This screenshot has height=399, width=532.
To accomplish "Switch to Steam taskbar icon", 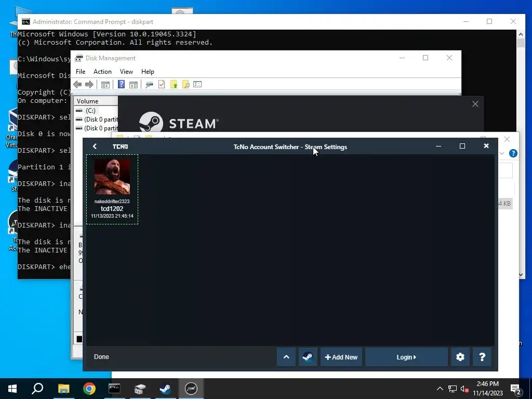I will pyautogui.click(x=165, y=389).
